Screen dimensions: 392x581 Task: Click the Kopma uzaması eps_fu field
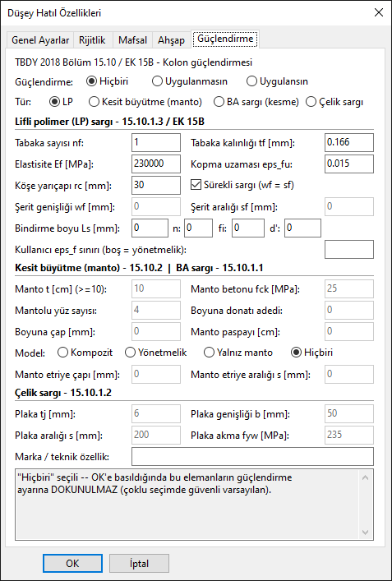point(349,164)
